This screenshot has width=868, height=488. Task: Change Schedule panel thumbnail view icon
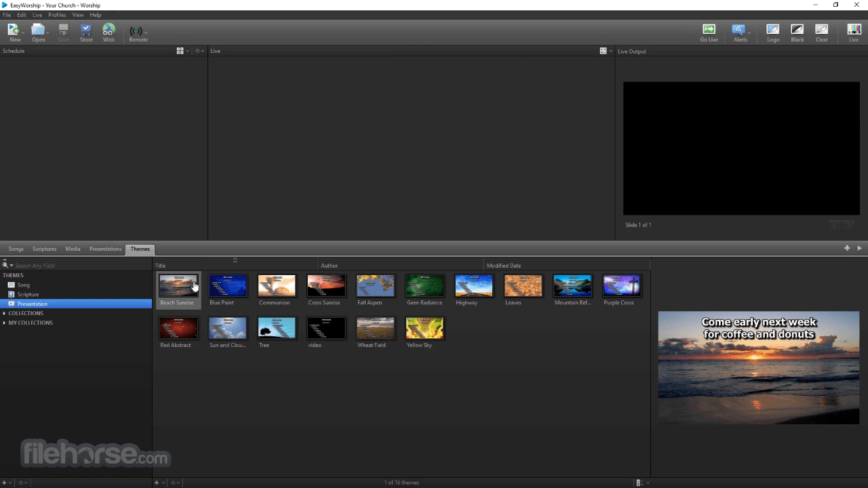click(180, 51)
